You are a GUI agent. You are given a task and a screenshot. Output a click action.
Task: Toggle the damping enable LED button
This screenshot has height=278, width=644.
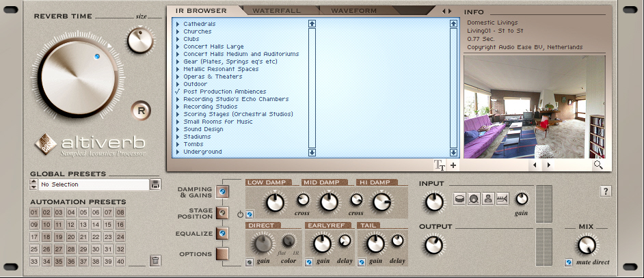point(250,214)
